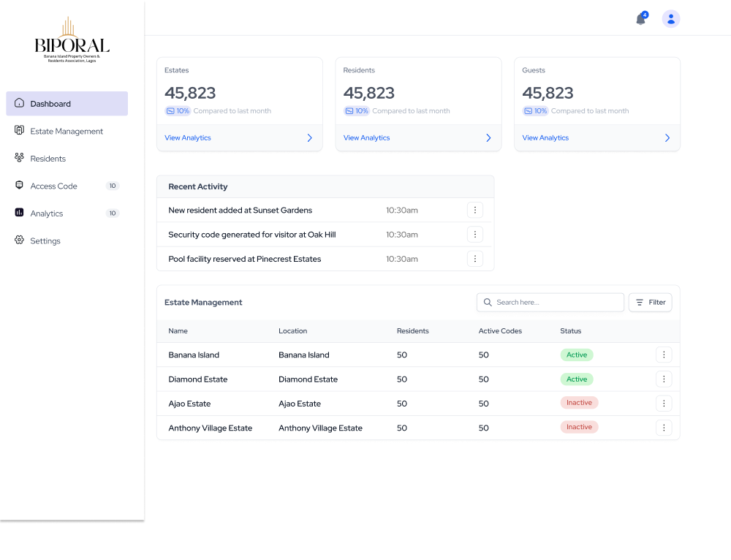This screenshot has height=560, width=731.
Task: Click the Inactive badge for Anthony Village Estate
Action: tap(579, 427)
